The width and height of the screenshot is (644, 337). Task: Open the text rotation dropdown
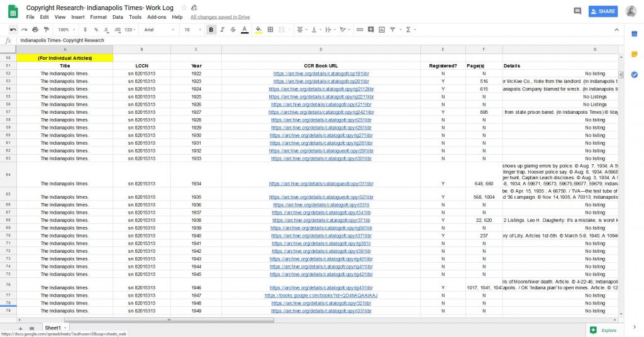coord(344,30)
